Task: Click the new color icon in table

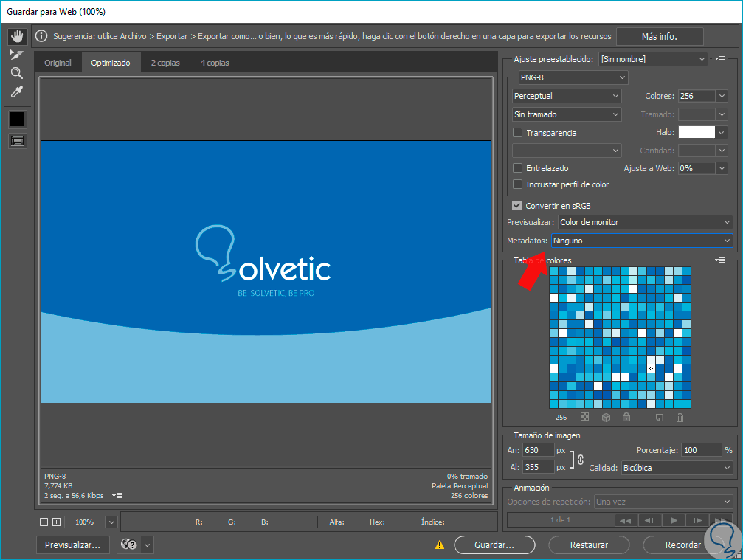Action: (x=660, y=418)
